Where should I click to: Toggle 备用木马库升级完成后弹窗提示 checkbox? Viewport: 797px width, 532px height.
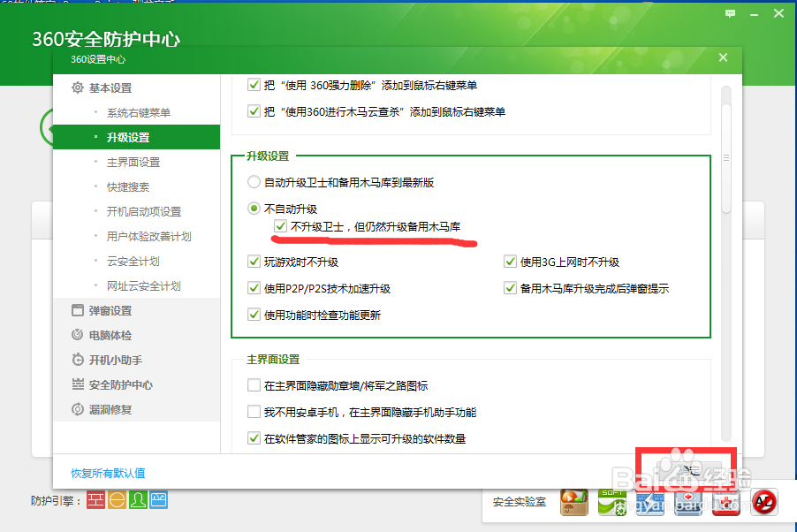[x=510, y=288]
